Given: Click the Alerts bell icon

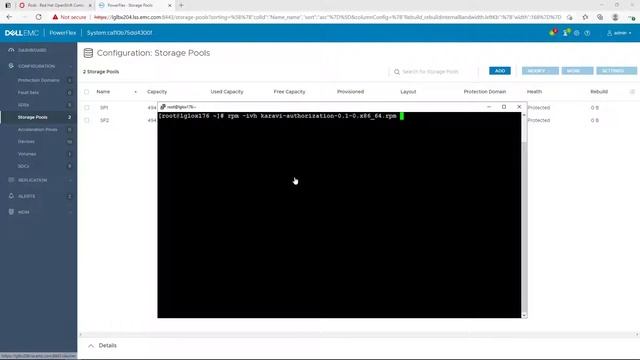Looking at the screenshot, I should [x=11, y=196].
